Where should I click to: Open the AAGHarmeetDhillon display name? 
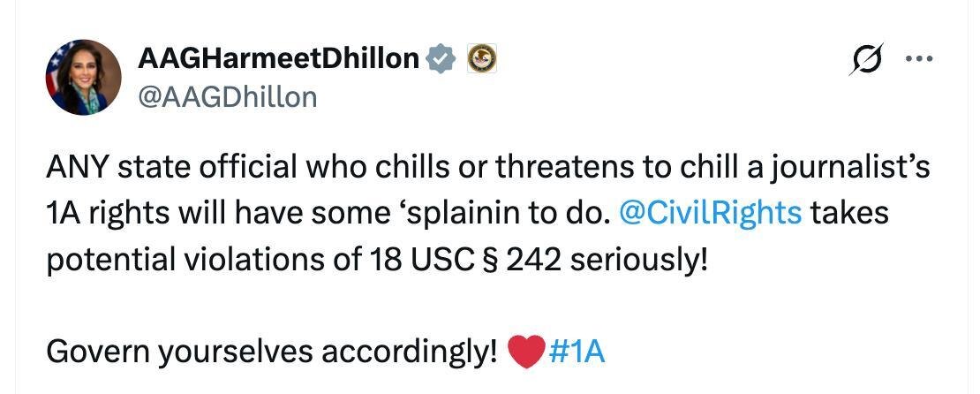[278, 58]
